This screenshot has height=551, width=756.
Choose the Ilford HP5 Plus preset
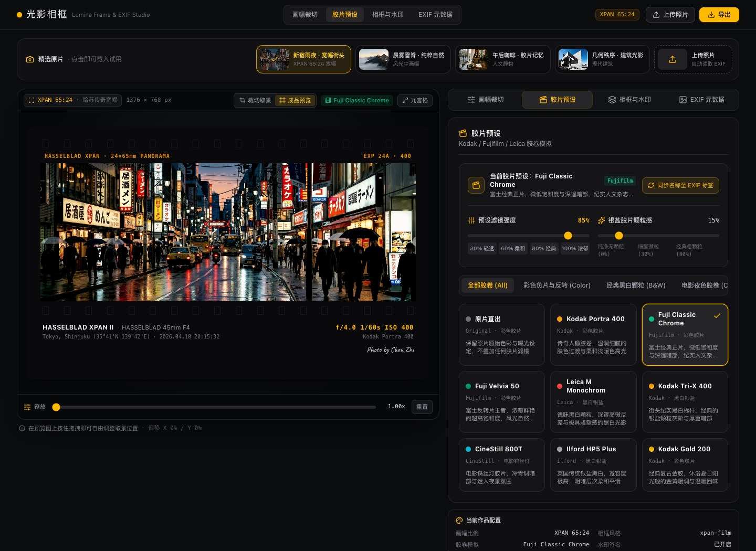click(x=593, y=465)
